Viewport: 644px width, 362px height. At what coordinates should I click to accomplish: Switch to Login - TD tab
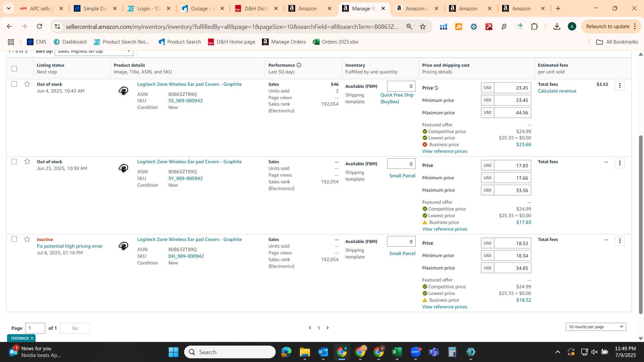(x=149, y=8)
